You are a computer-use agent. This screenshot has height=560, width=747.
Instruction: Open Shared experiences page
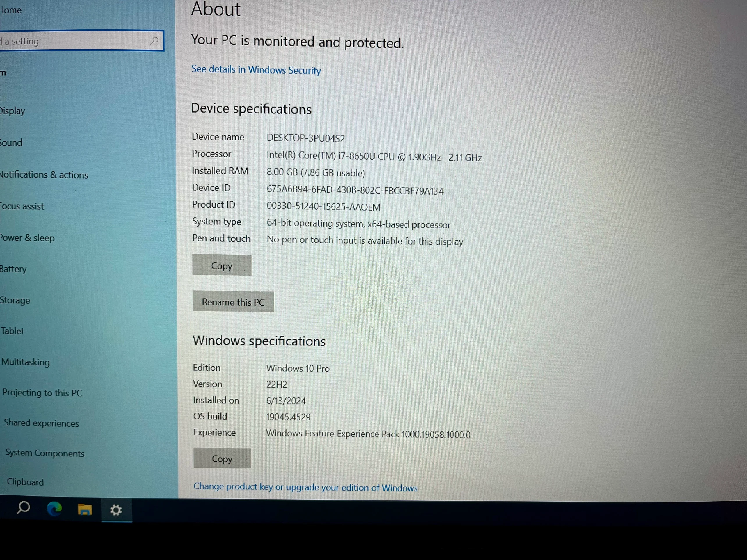41,423
